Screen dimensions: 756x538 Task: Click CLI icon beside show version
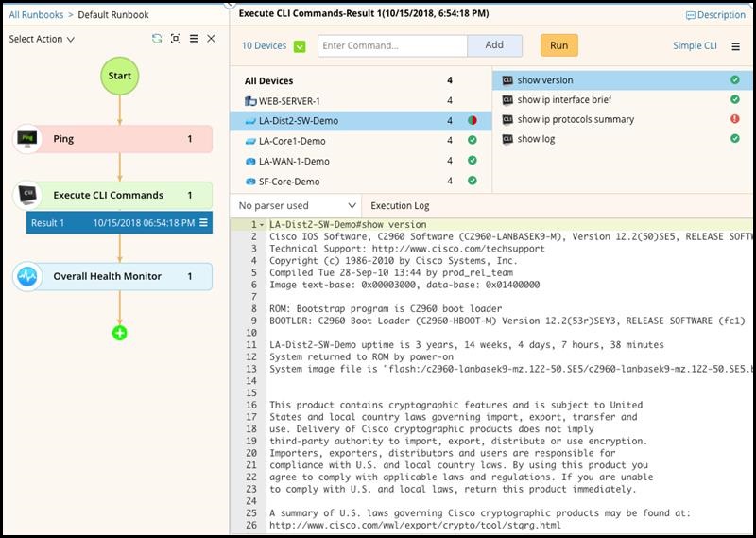tap(507, 80)
